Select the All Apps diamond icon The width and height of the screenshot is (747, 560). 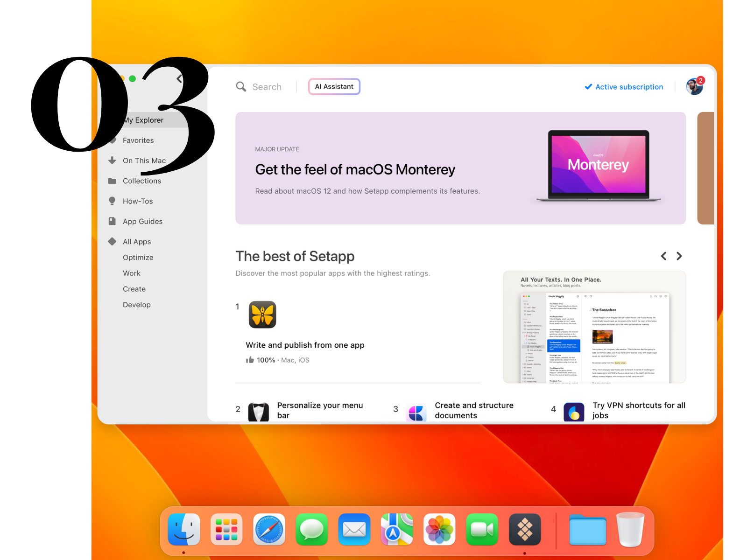click(112, 241)
